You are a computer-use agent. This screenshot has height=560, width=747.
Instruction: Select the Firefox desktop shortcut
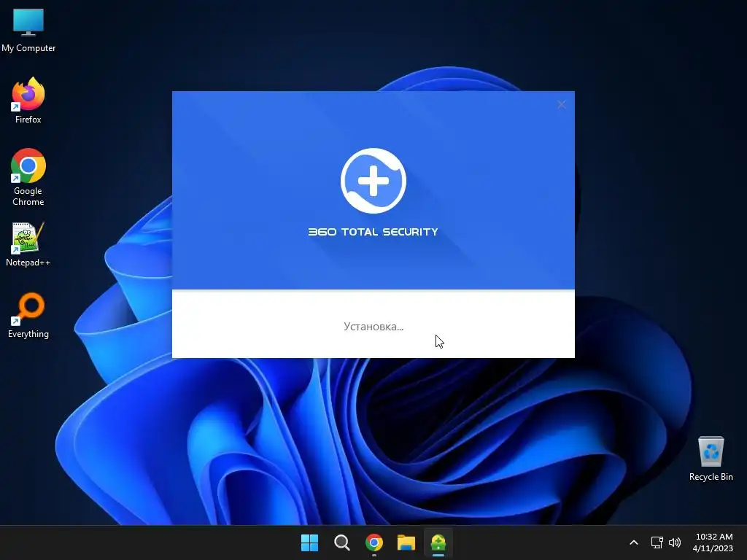28,101
